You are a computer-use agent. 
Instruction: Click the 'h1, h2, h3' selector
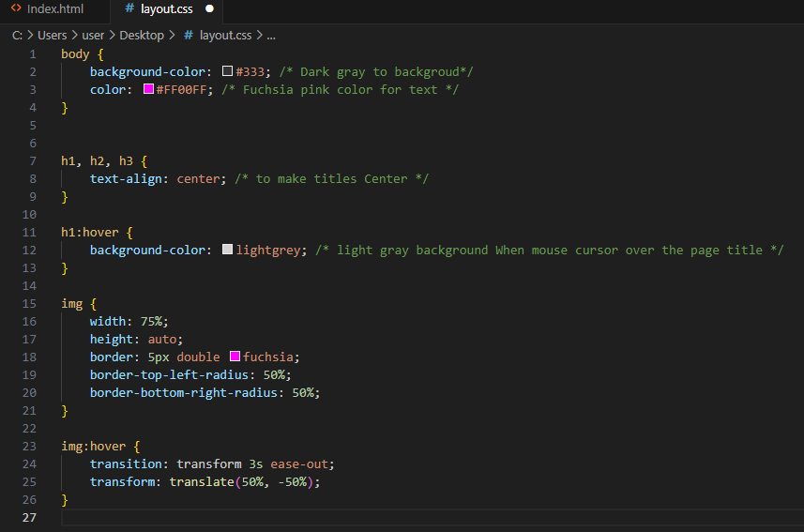(x=97, y=161)
